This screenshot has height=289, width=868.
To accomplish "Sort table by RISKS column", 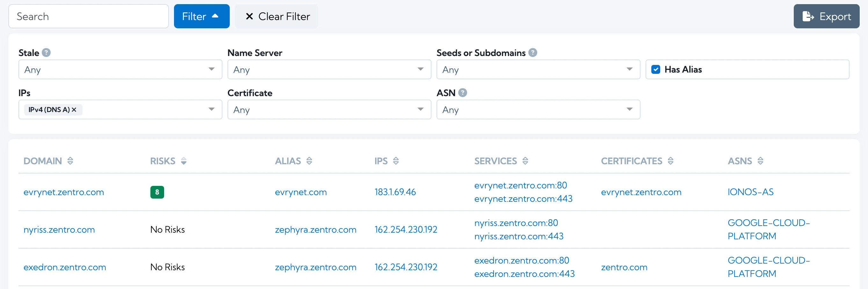I will 184,161.
